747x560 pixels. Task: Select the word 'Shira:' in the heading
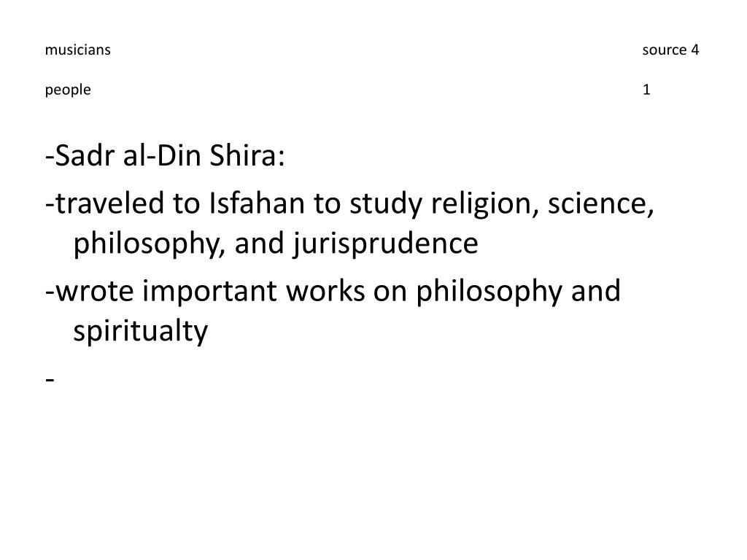click(x=247, y=155)
